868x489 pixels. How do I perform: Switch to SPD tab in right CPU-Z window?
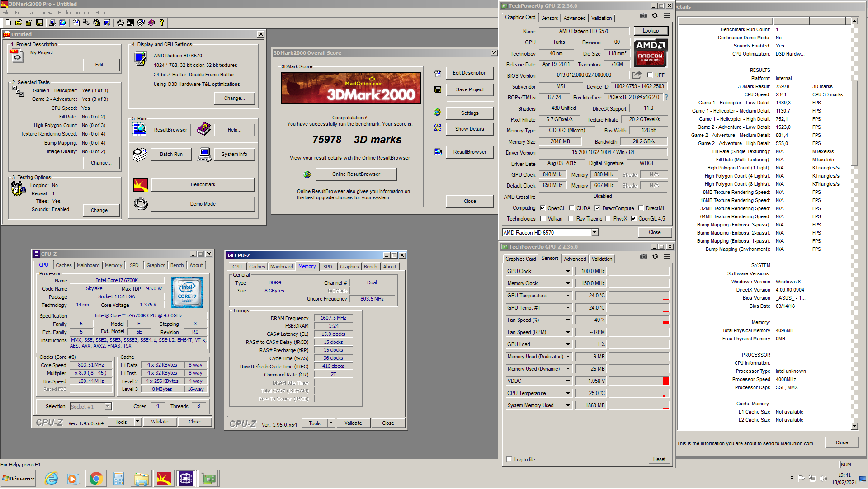(x=328, y=267)
